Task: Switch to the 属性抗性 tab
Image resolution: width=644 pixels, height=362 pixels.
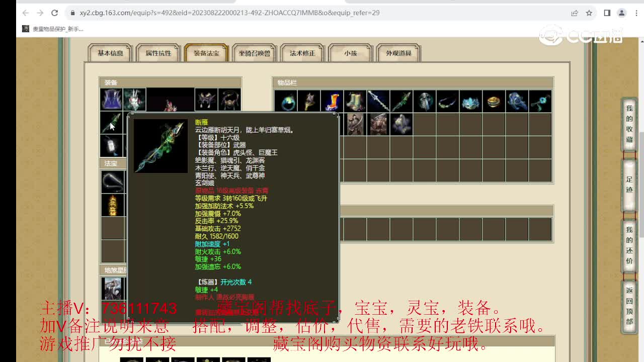Action: pos(158,53)
